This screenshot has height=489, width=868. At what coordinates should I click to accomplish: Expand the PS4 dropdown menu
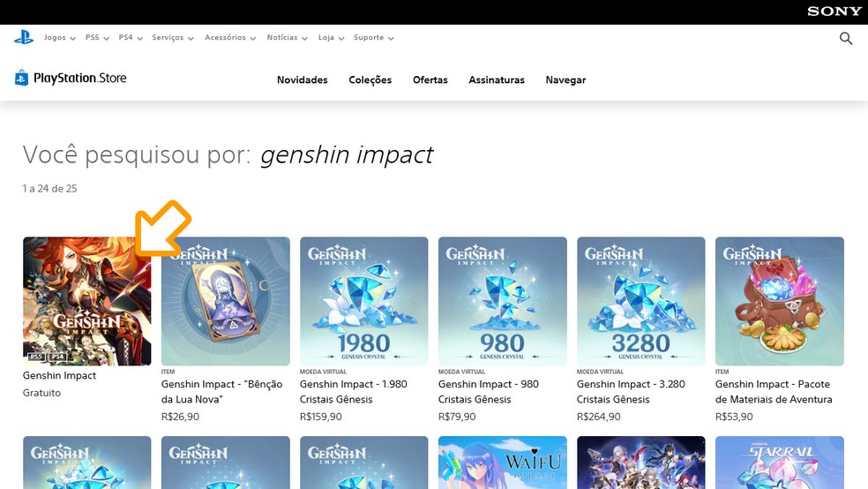coord(131,38)
